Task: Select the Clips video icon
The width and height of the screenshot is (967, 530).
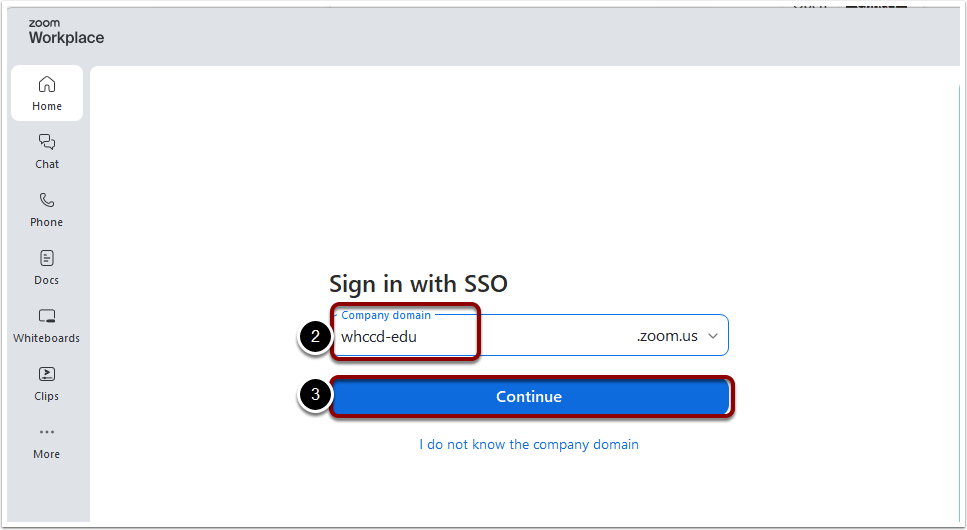Action: pyautogui.click(x=47, y=374)
